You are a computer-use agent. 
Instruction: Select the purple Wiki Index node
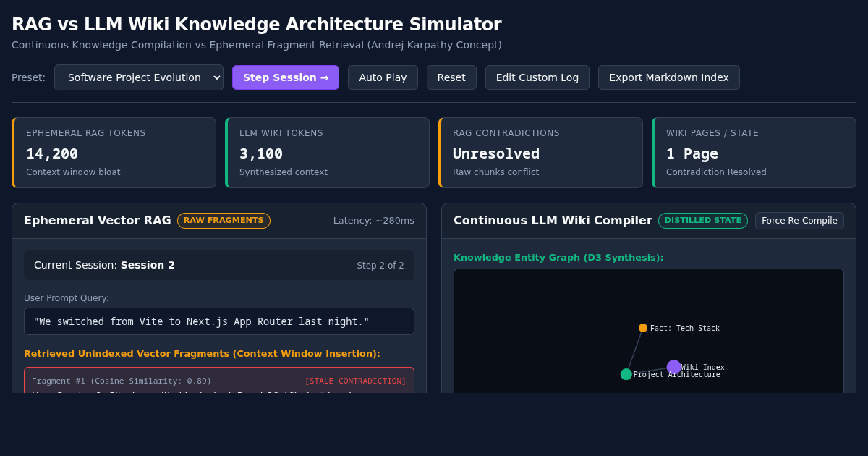pyautogui.click(x=673, y=367)
